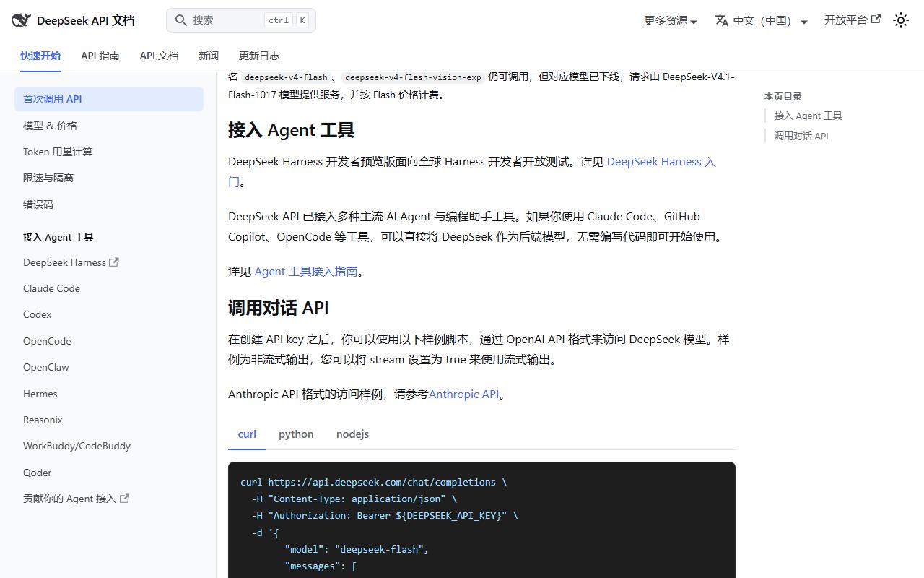Click the DeepSeek whale logo
The width and height of the screenshot is (924, 578).
(x=21, y=20)
